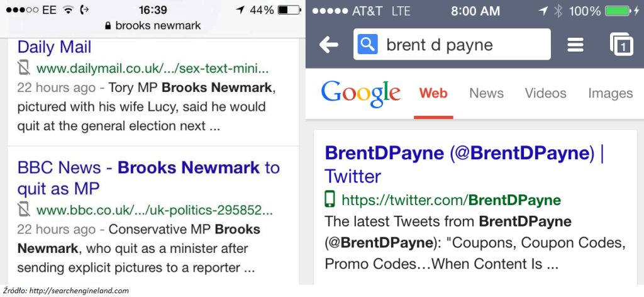Image resolution: width=644 pixels, height=297 pixels.
Task: Select the Images tab
Action: tap(610, 93)
